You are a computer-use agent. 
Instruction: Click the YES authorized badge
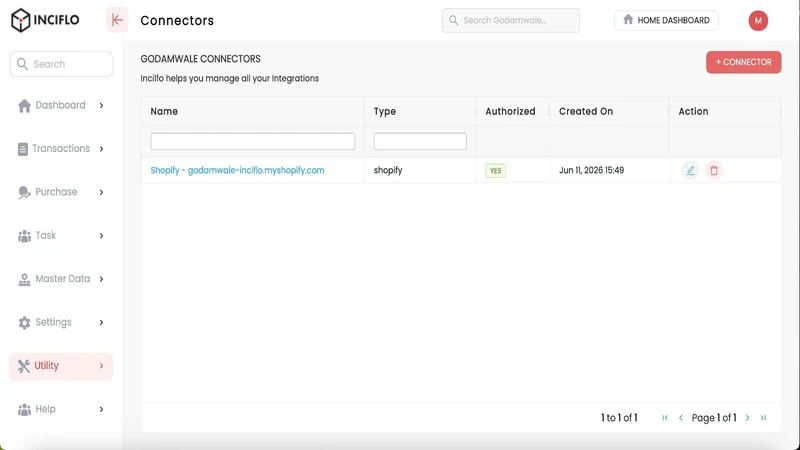[x=495, y=171]
